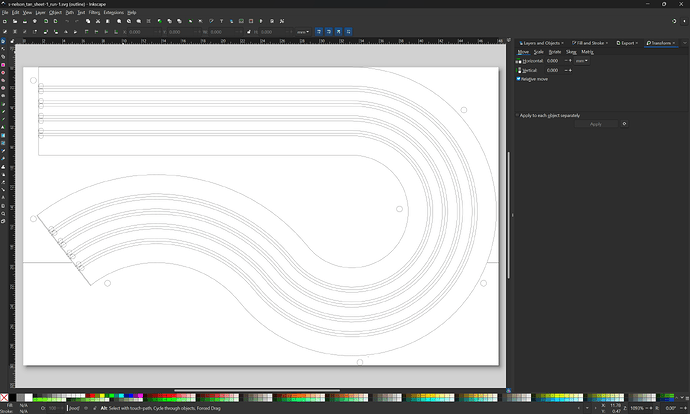Switch to the Rotate tab in Transform

[x=555, y=52]
